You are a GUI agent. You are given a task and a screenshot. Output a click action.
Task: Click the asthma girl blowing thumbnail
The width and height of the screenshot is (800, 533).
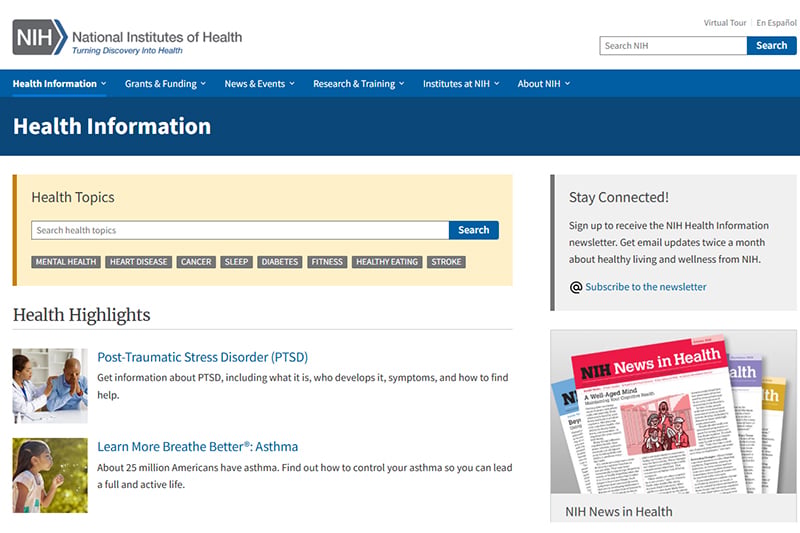pyautogui.click(x=50, y=475)
